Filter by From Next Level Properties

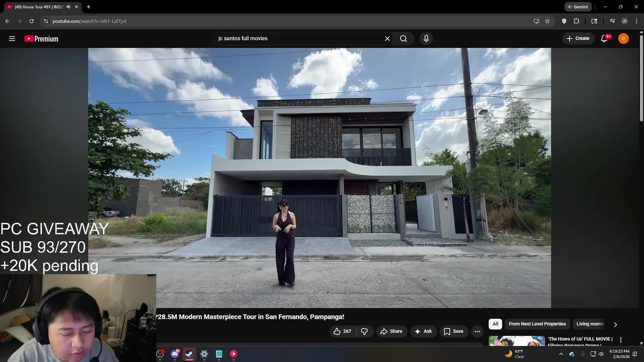(537, 324)
